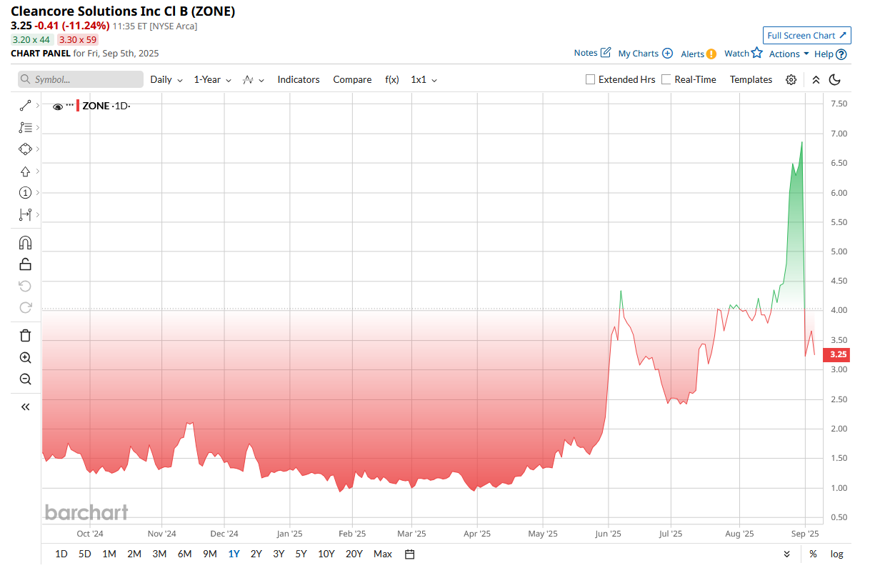Image resolution: width=870 pixels, height=588 pixels.
Task: Open the My Charts link
Action: (x=638, y=54)
